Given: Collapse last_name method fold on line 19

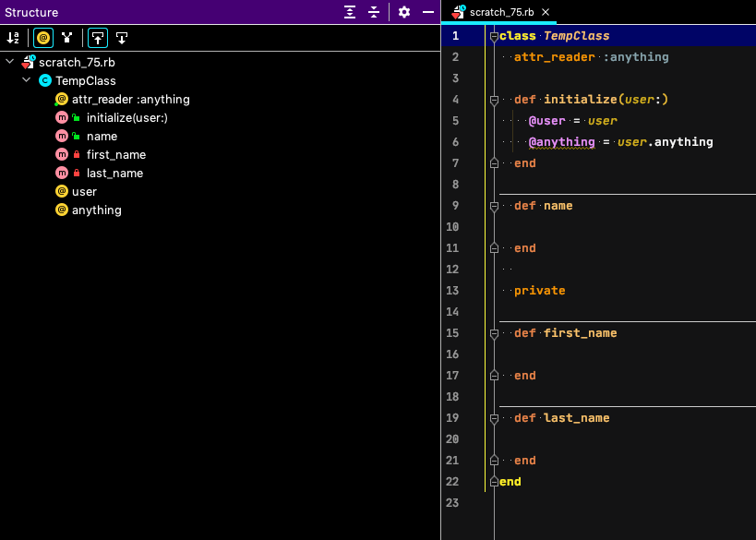Looking at the screenshot, I should (494, 418).
